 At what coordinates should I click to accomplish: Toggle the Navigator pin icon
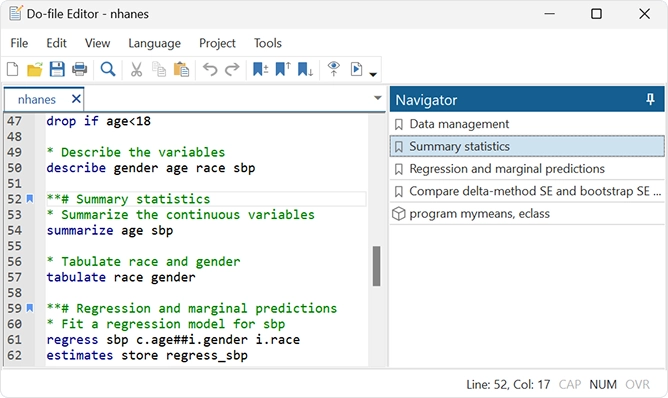click(650, 100)
